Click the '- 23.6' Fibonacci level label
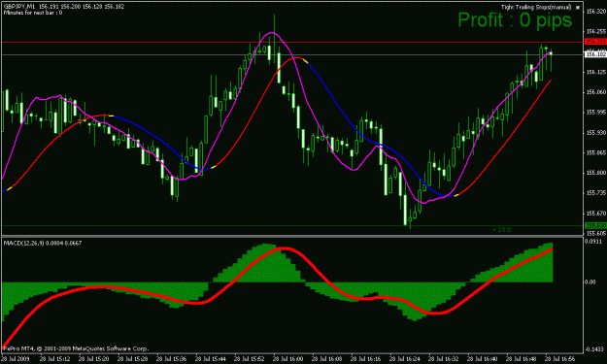The height and width of the screenshot is (364, 607). (x=502, y=230)
